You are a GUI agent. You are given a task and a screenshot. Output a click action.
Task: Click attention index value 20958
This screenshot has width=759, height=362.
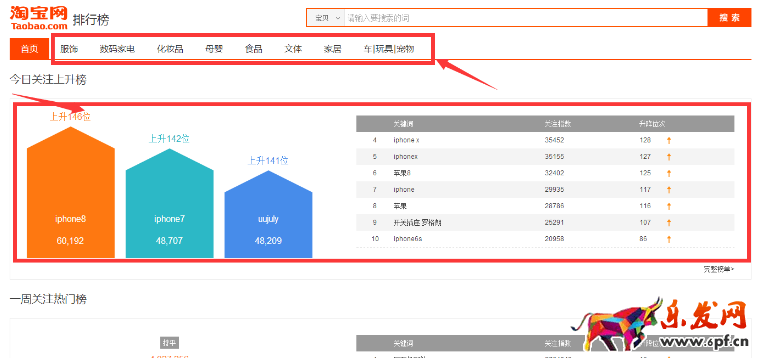pos(554,239)
